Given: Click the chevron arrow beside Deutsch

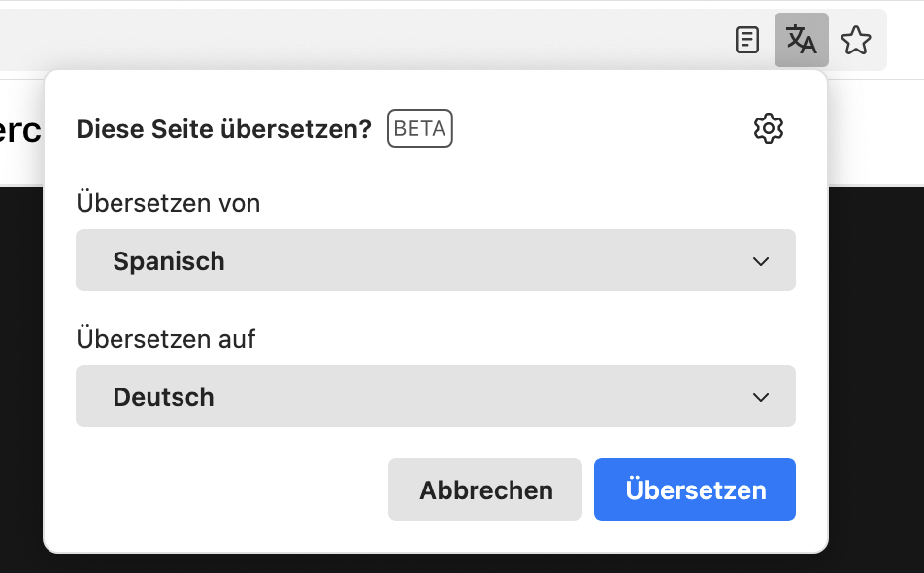Looking at the screenshot, I should coord(761,397).
